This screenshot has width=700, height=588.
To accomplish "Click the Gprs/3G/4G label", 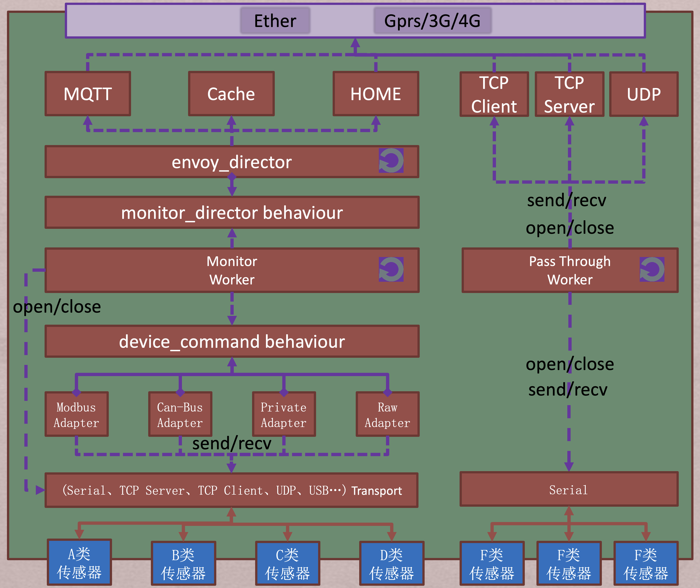I will click(432, 21).
